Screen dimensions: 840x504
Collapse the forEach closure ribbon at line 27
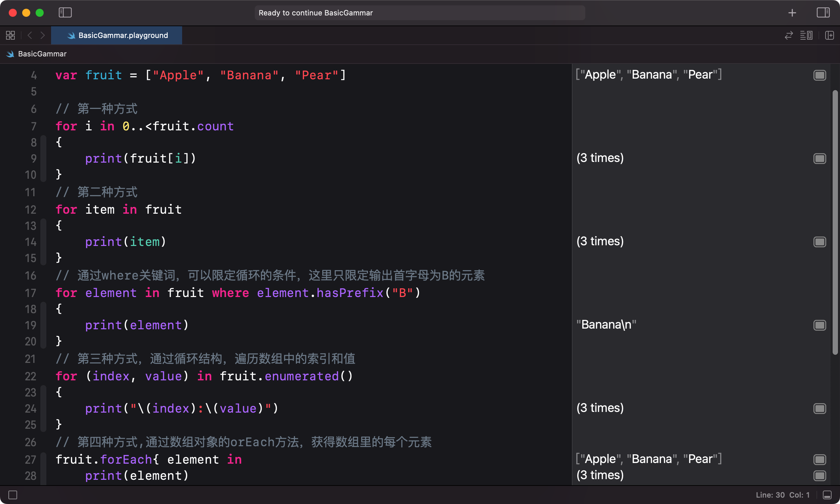(x=43, y=469)
